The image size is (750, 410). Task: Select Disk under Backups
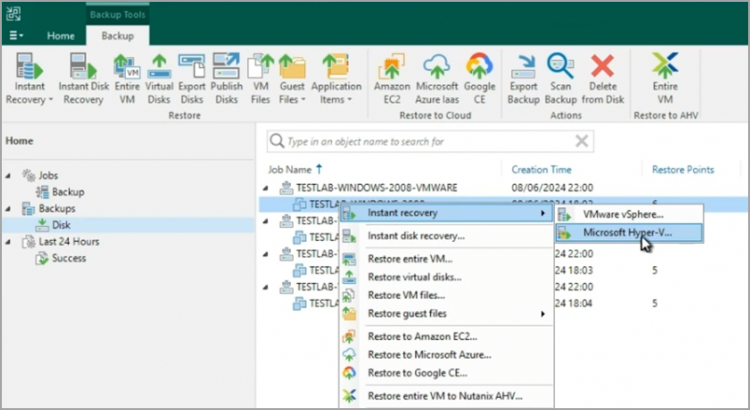61,225
